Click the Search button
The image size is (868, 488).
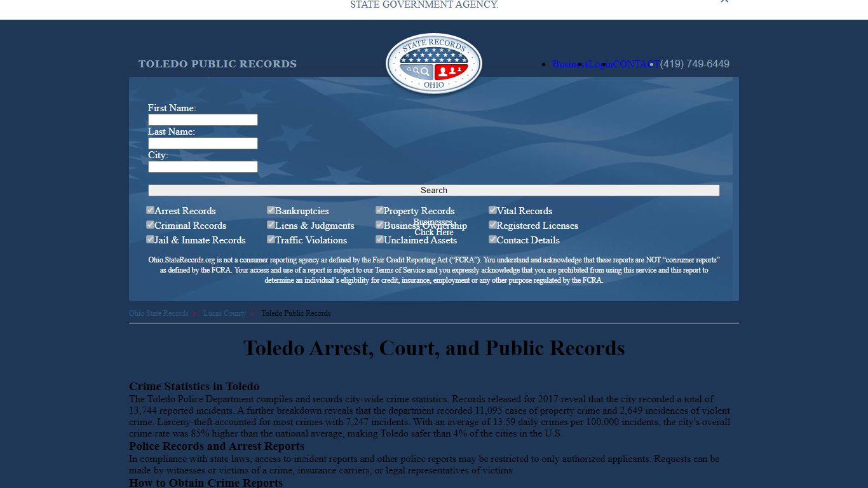tap(434, 190)
